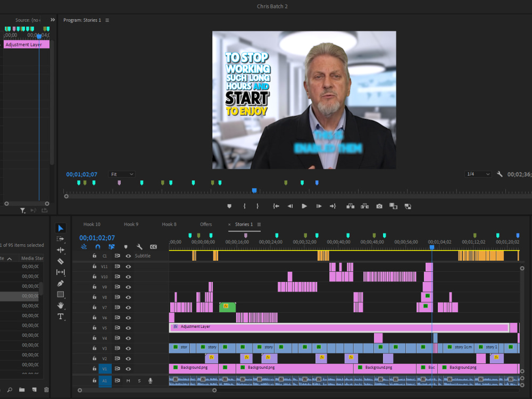Expand the Source panel overflow chevrons
Viewport: 532px width, 399px height.
point(53,20)
